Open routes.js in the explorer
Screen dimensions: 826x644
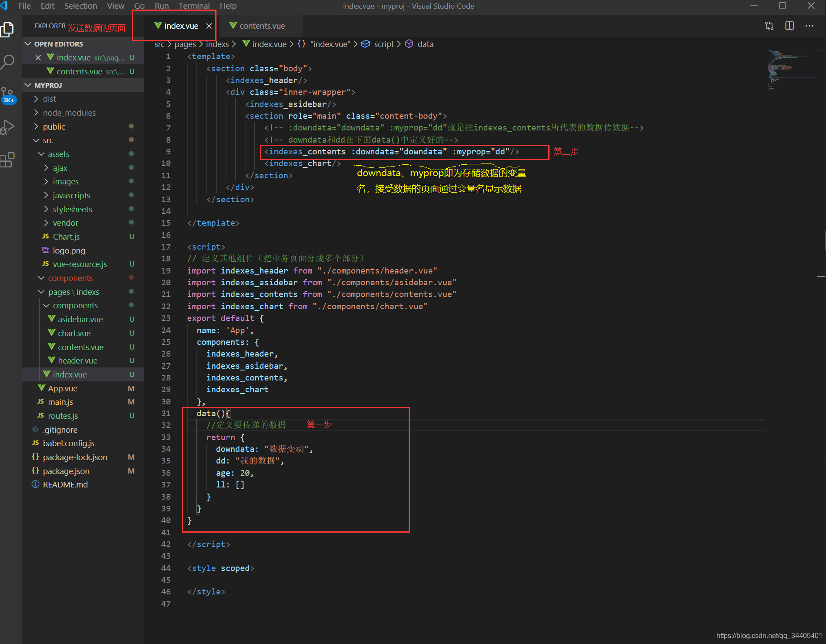[63, 416]
